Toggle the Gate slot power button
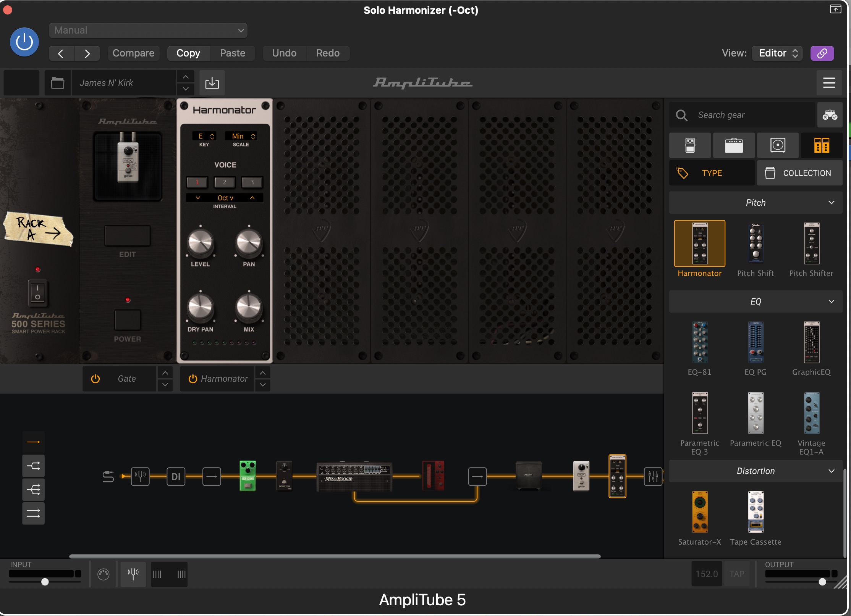 (x=95, y=379)
